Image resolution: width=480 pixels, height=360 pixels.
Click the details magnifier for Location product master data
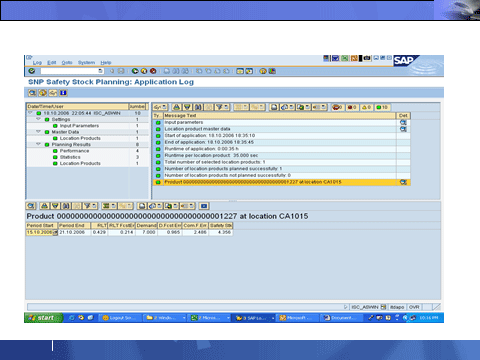pyautogui.click(x=403, y=129)
